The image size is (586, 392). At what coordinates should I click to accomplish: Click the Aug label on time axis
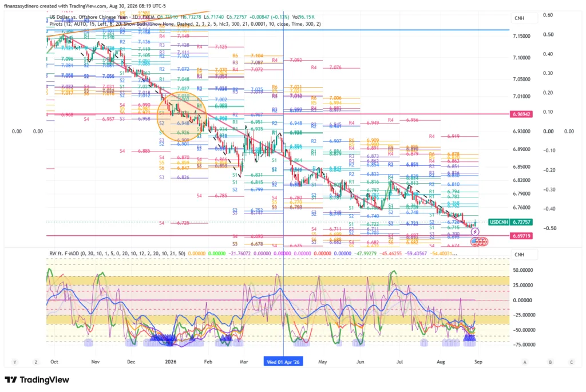pyautogui.click(x=441, y=362)
